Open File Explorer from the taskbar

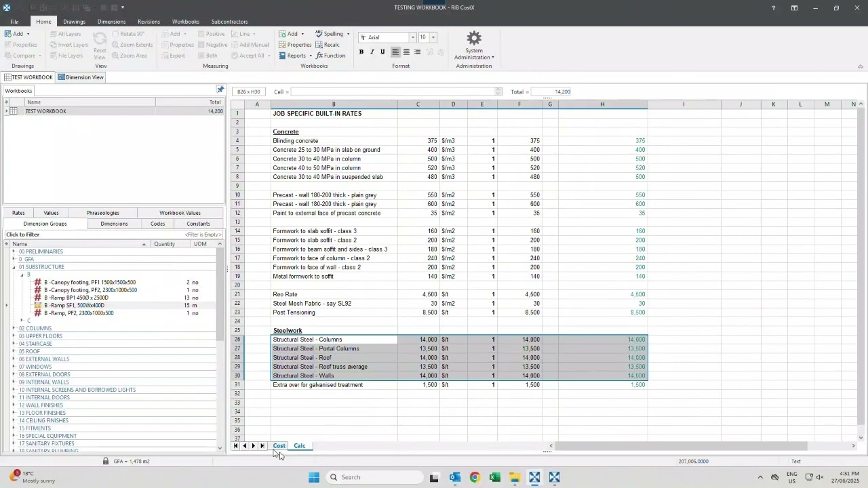[x=515, y=478]
